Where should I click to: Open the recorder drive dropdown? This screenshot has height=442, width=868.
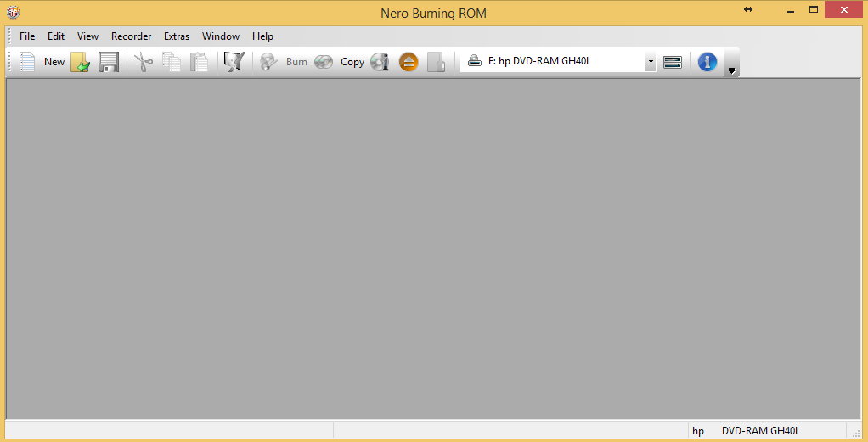651,61
